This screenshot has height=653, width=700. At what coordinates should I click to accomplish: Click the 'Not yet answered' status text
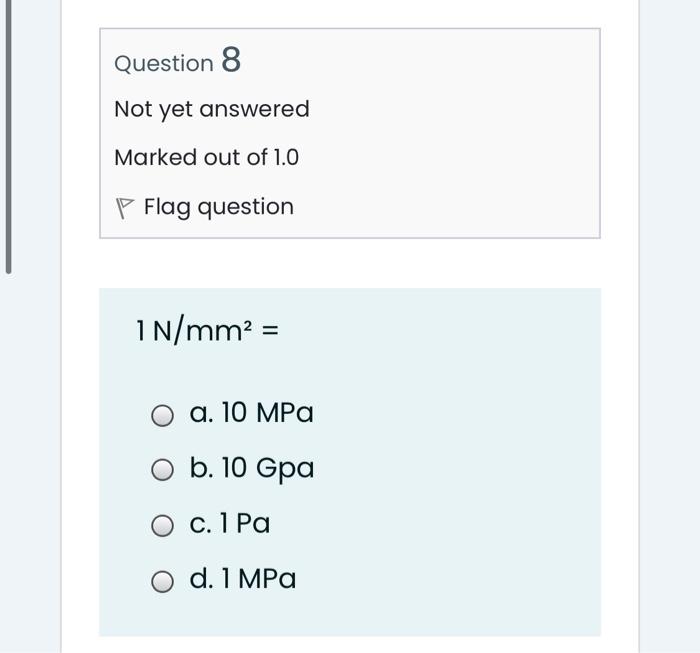(x=212, y=109)
